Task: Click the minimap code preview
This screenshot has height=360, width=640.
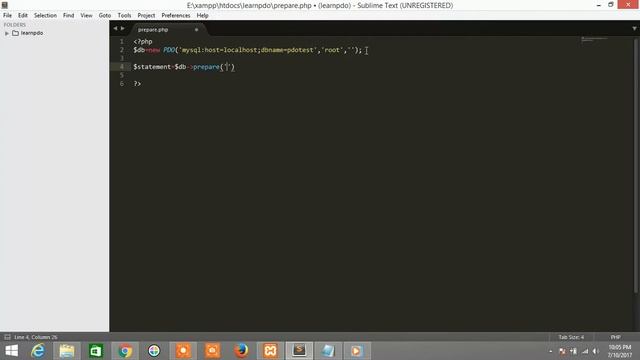Action: tap(594, 39)
